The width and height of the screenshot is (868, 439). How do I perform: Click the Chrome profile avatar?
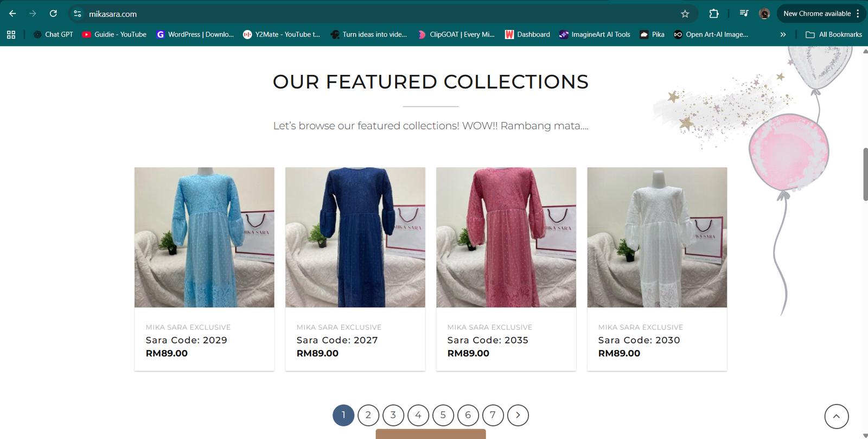point(765,14)
